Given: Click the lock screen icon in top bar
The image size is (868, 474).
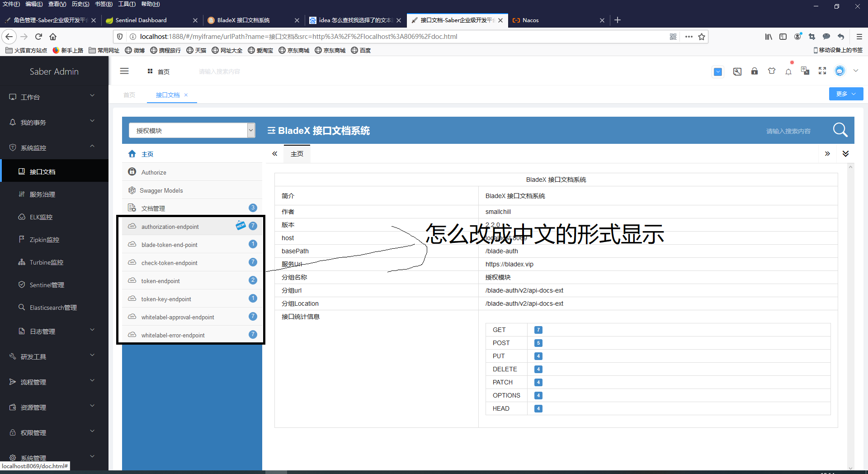Looking at the screenshot, I should pyautogui.click(x=755, y=71).
